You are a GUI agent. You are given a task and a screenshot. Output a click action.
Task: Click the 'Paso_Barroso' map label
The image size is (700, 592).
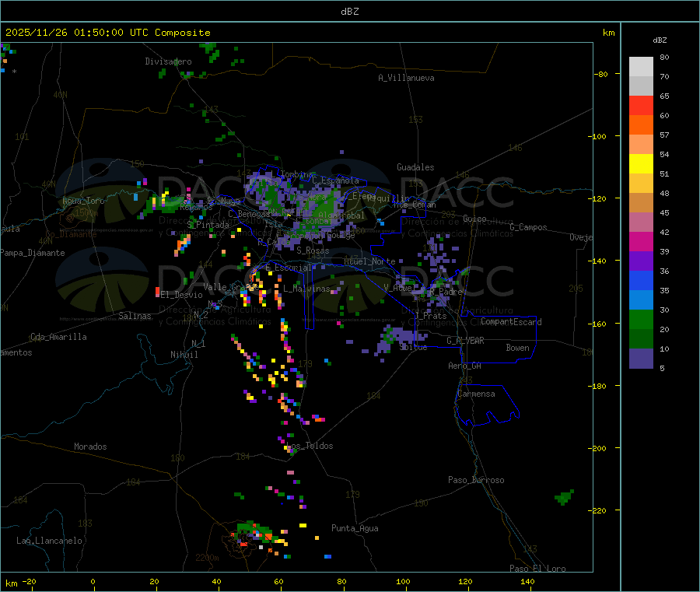click(476, 480)
